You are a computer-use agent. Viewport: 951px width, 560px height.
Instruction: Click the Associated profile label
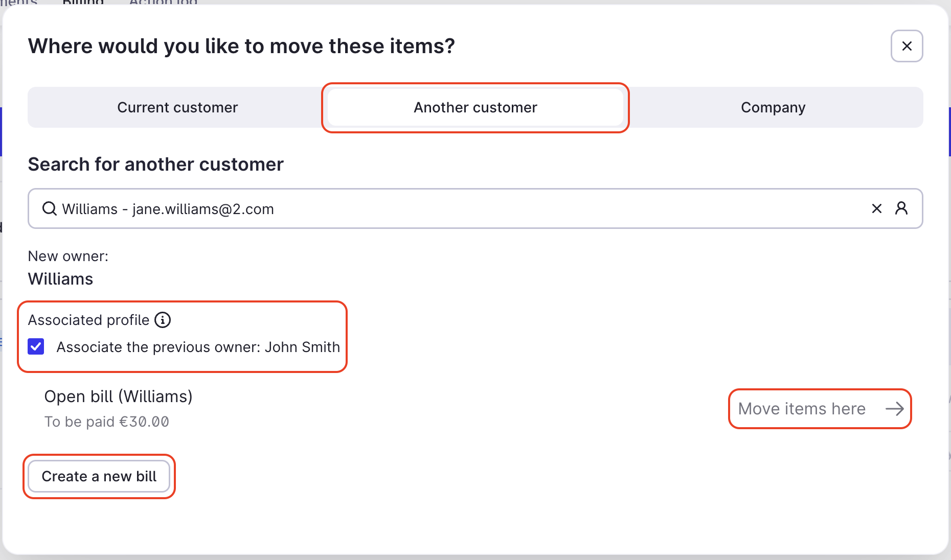point(88,320)
